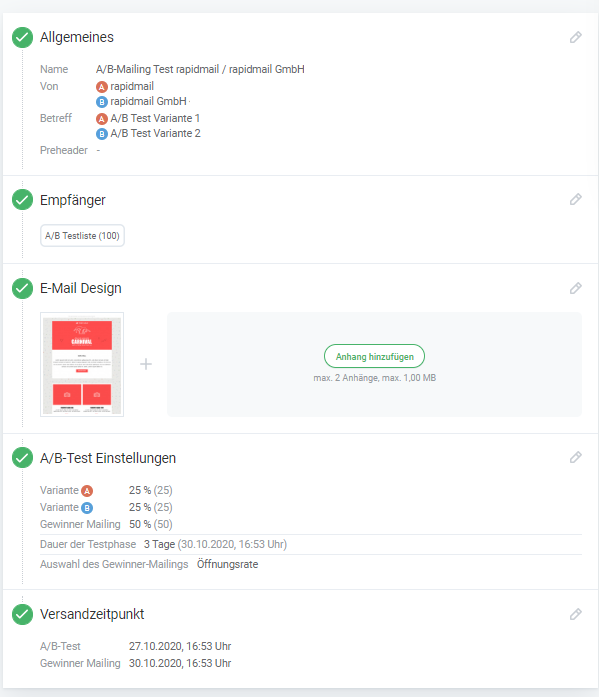Viewport: 599px width, 697px height.
Task: Click the green checkmark beside Allgemeines
Action: coord(22,37)
